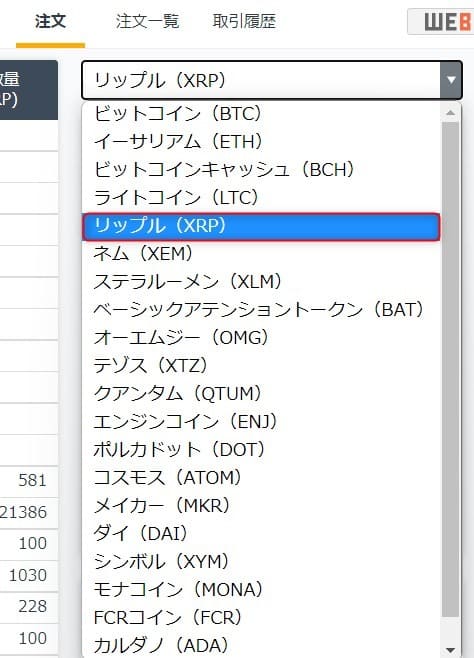Screen dimensions: 474x658
Task: Choose カルダノ (ADA) option
Action: point(261,645)
